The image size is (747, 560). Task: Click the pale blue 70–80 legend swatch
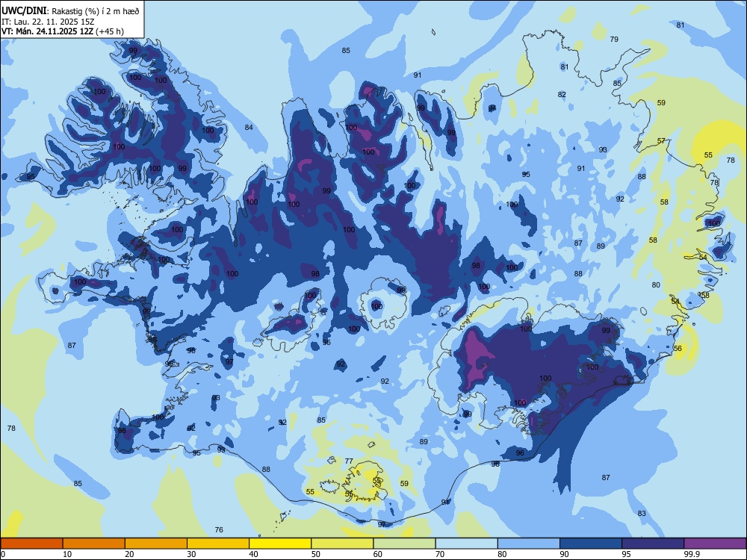(x=466, y=544)
